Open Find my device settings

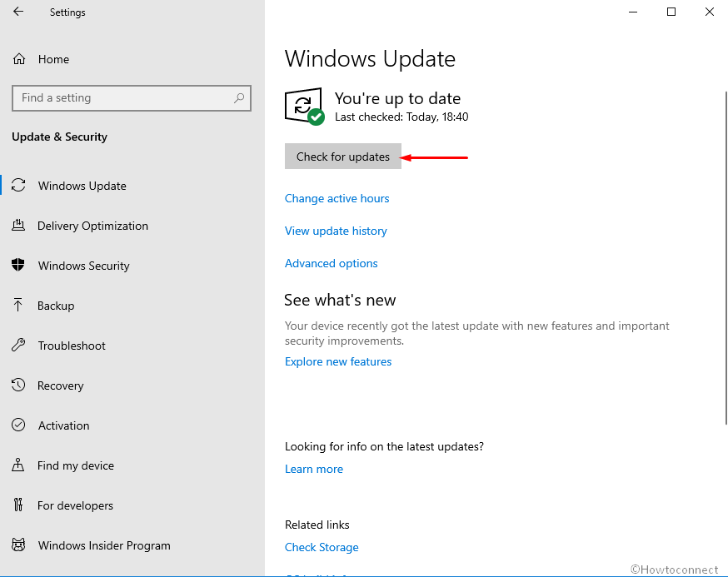(x=76, y=465)
